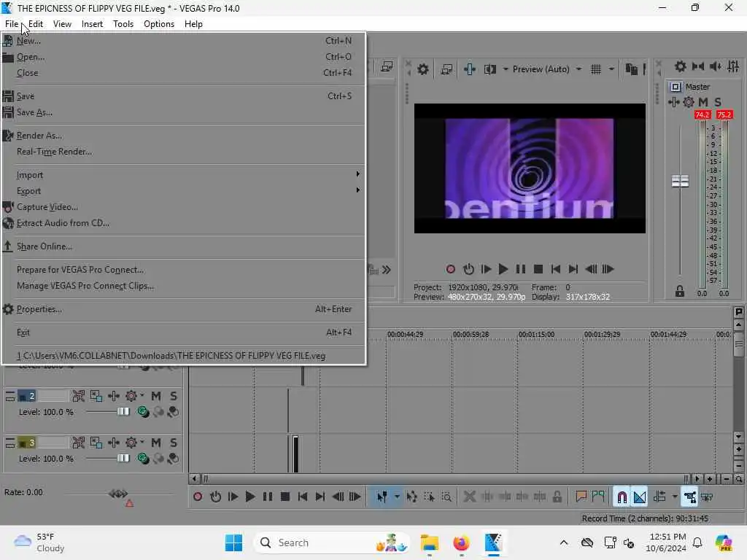The image size is (747, 560).
Task: Select Capture Video... menu entry
Action: [x=183, y=207]
